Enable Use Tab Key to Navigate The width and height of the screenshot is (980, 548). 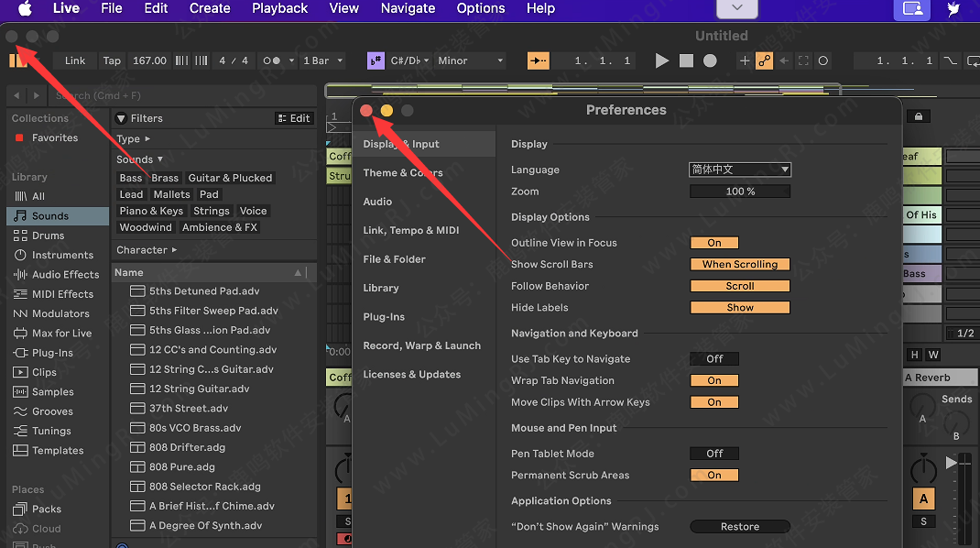[714, 359]
